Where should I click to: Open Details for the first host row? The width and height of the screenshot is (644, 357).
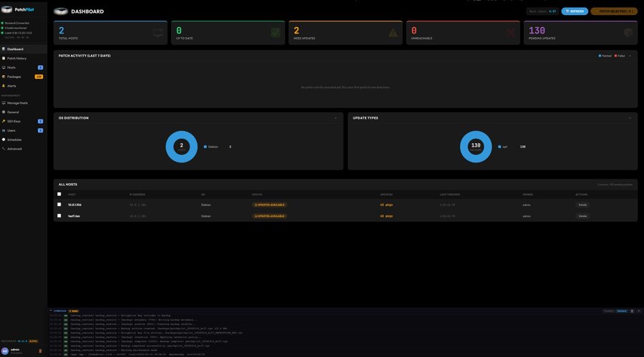tap(582, 205)
